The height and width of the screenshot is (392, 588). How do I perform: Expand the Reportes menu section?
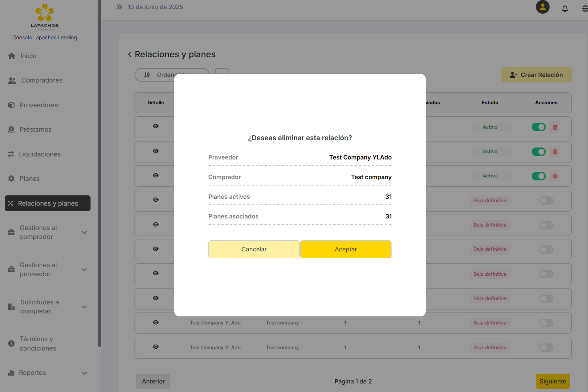pyautogui.click(x=84, y=373)
